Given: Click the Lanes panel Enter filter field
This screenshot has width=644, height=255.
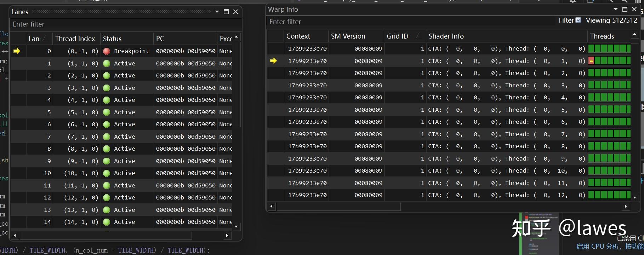Looking at the screenshot, I should click(106, 24).
